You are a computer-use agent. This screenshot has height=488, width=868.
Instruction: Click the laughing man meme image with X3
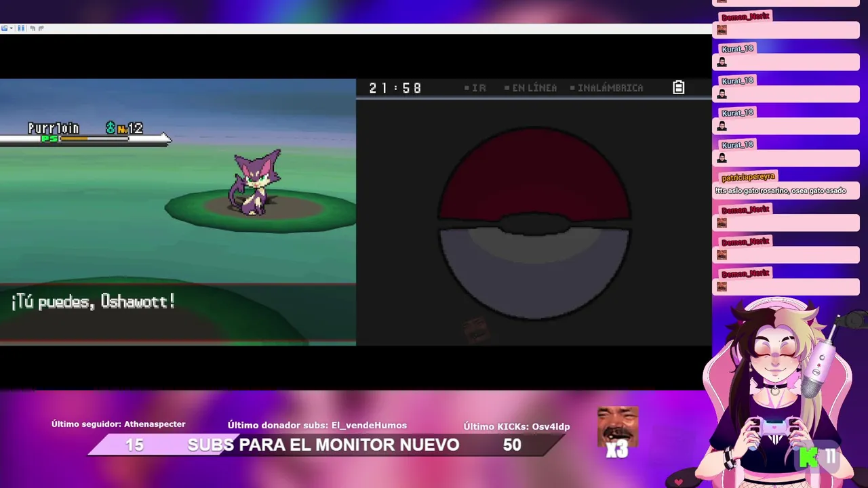pyautogui.click(x=617, y=432)
